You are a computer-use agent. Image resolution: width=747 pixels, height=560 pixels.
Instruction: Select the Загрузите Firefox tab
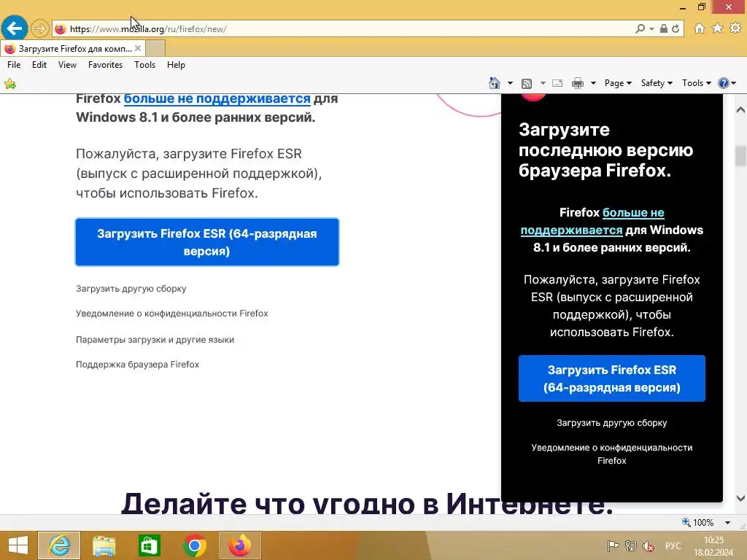click(72, 49)
